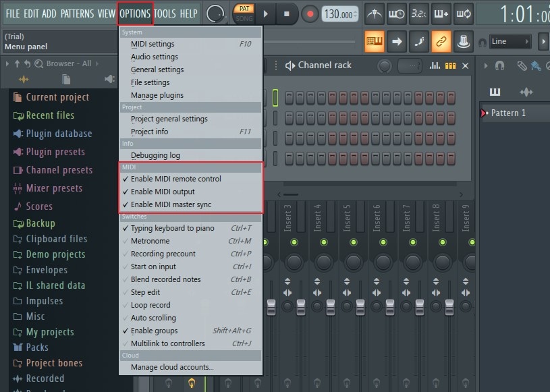550x392 pixels.
Task: Select MIDI settings menu entry
Action: (191, 44)
